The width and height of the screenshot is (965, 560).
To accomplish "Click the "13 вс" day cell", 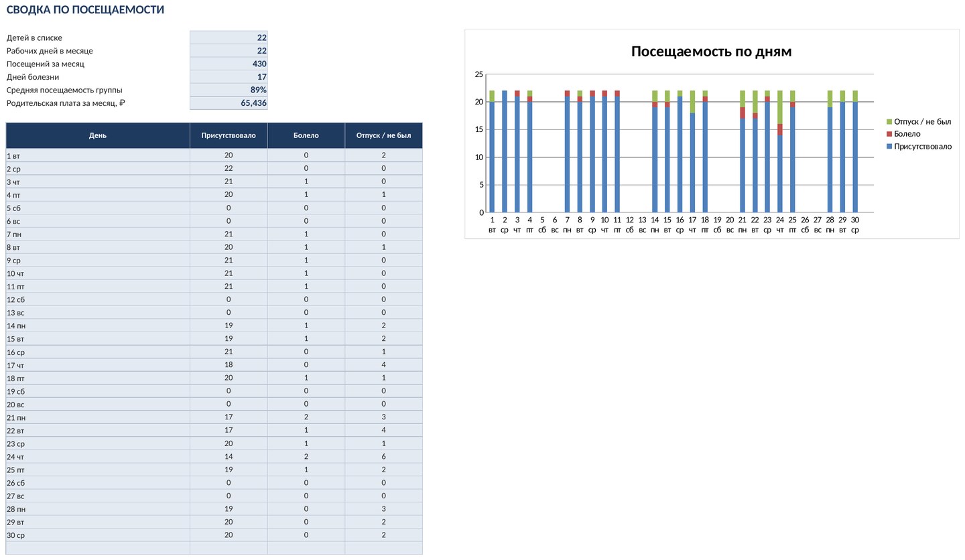I will [x=98, y=312].
